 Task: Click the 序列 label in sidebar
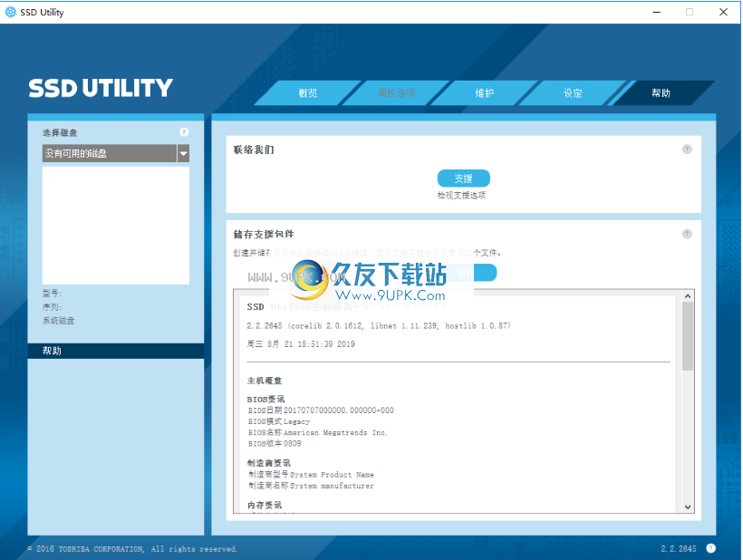53,307
